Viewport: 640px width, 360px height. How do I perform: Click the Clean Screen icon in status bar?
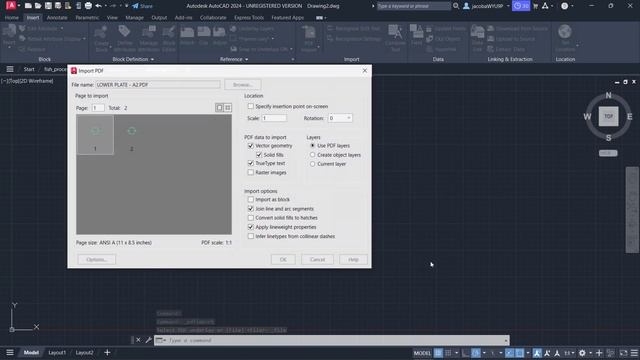[623, 353]
